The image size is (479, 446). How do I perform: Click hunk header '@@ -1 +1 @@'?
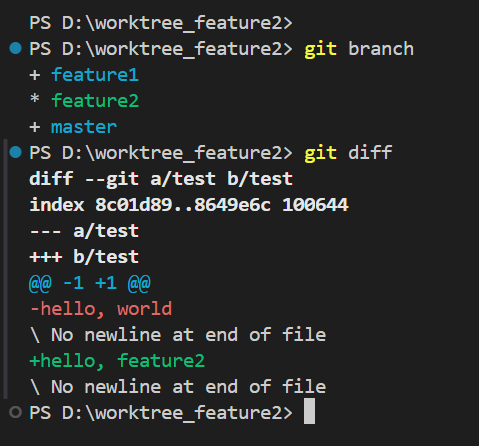pyautogui.click(x=90, y=283)
